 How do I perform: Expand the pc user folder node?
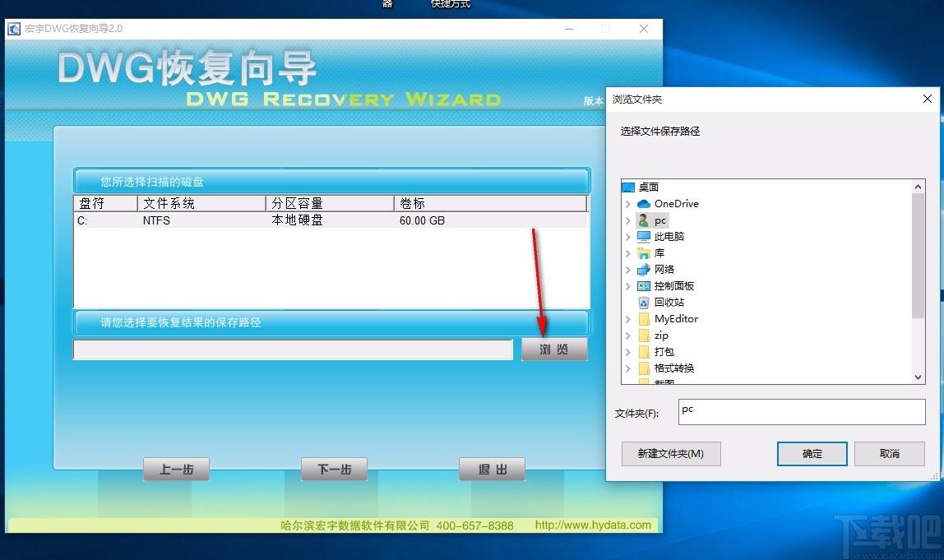tap(628, 220)
